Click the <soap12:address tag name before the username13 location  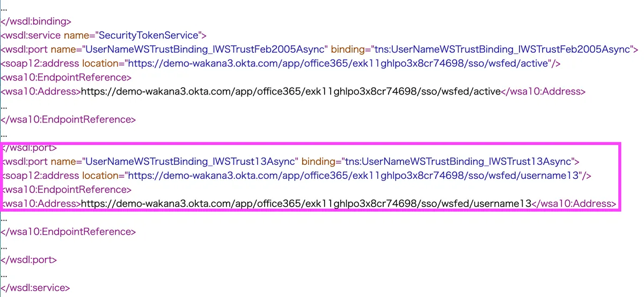point(41,176)
